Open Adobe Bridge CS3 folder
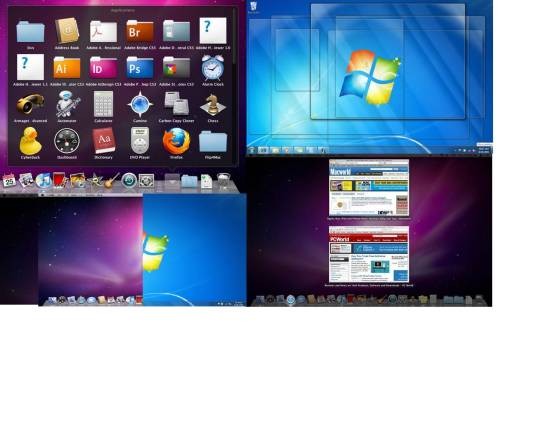Image resolution: width=536 pixels, height=442 pixels. [x=140, y=31]
